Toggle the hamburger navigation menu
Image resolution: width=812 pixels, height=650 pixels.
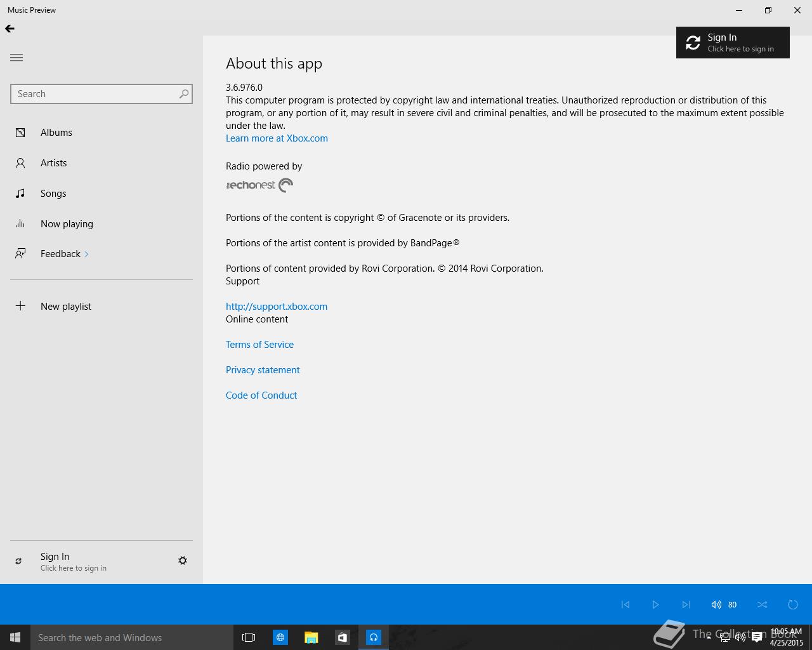16,58
